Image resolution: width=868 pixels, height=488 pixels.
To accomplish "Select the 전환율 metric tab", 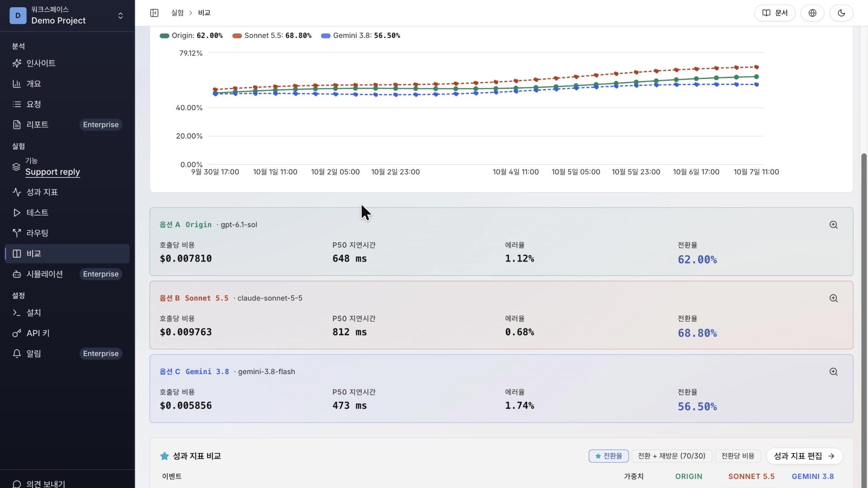I will tap(609, 456).
